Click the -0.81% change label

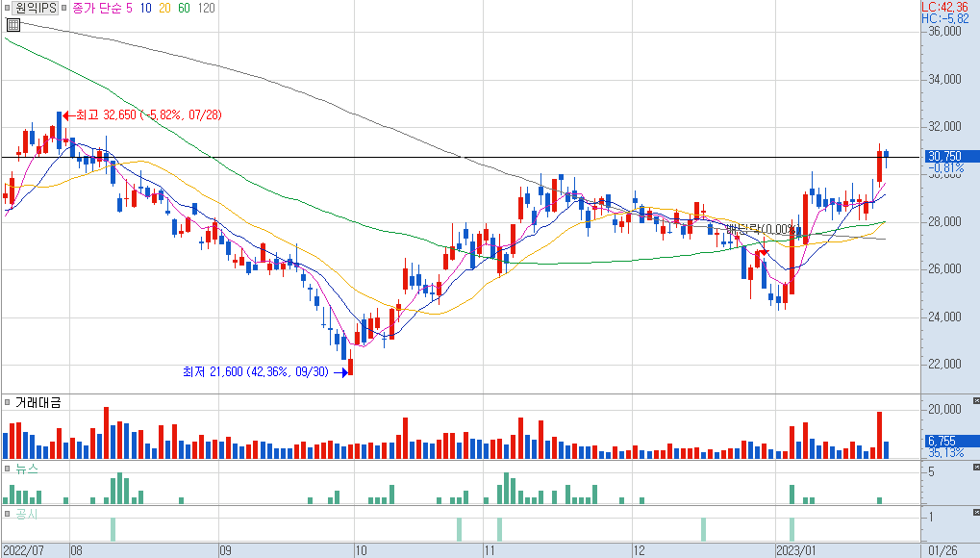945,168
